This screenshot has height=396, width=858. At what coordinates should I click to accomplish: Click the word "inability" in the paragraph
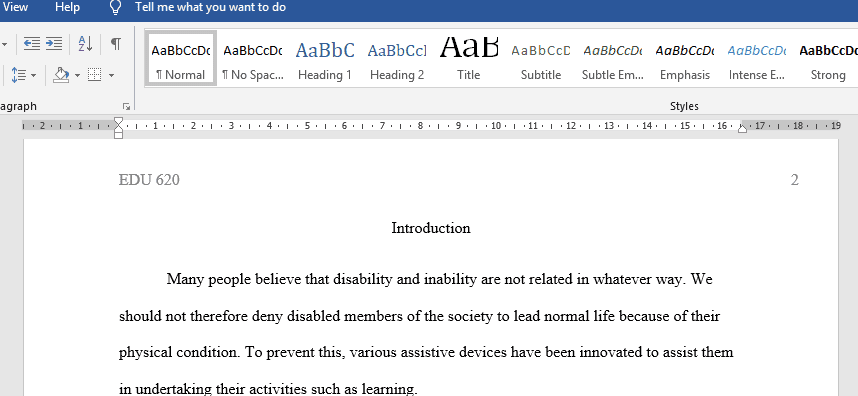pyautogui.click(x=450, y=279)
